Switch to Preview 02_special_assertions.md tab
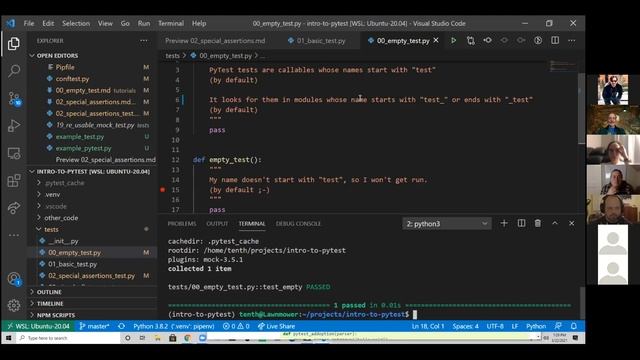 pyautogui.click(x=215, y=41)
